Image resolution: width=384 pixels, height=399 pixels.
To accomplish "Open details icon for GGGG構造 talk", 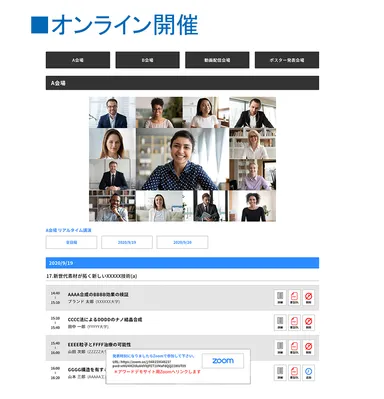I will coord(280,373).
